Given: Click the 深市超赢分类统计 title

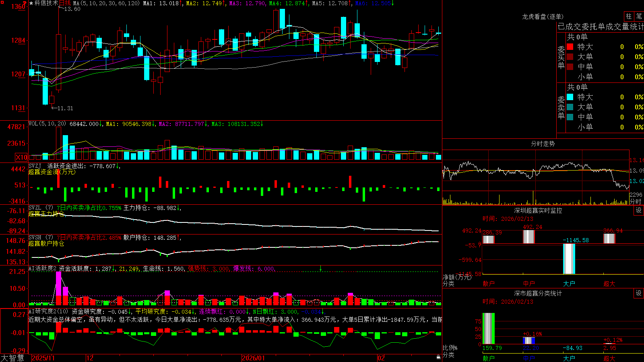Looking at the screenshot, I should [538, 293].
